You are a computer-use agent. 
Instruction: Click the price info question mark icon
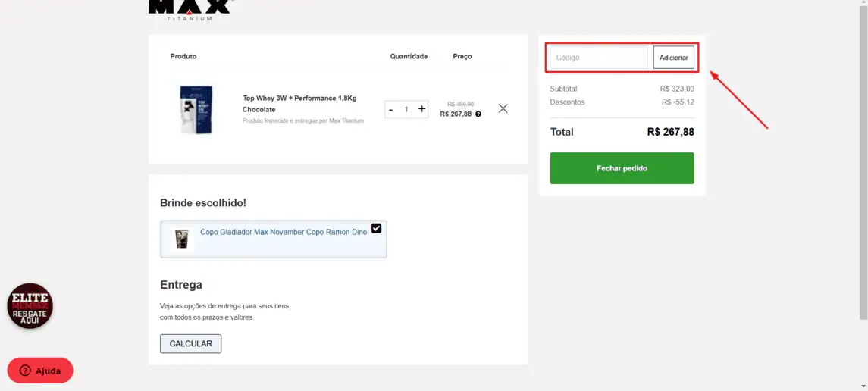478,114
